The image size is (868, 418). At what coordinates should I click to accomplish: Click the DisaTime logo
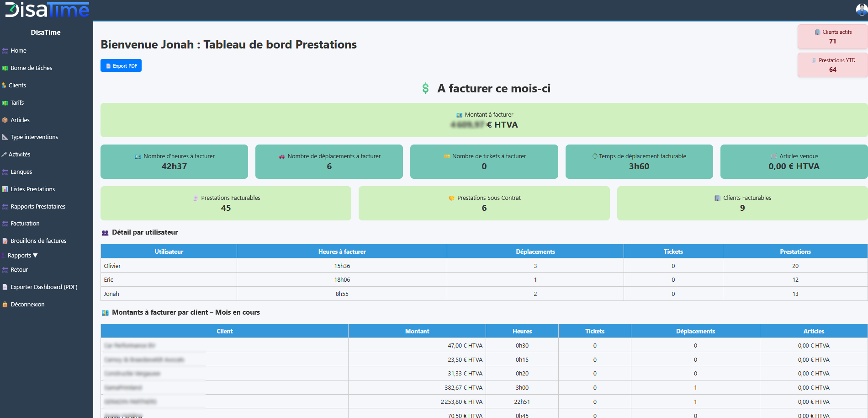pos(47,10)
